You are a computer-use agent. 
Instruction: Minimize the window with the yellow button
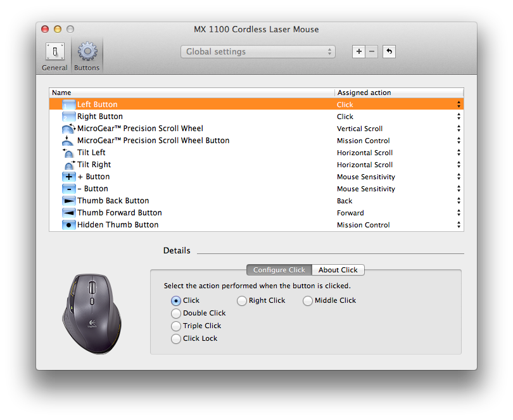58,30
